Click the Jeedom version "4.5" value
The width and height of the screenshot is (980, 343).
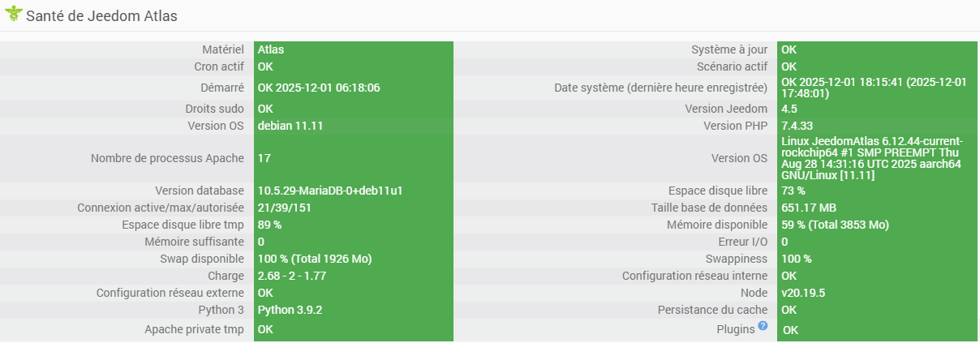pyautogui.click(x=789, y=109)
